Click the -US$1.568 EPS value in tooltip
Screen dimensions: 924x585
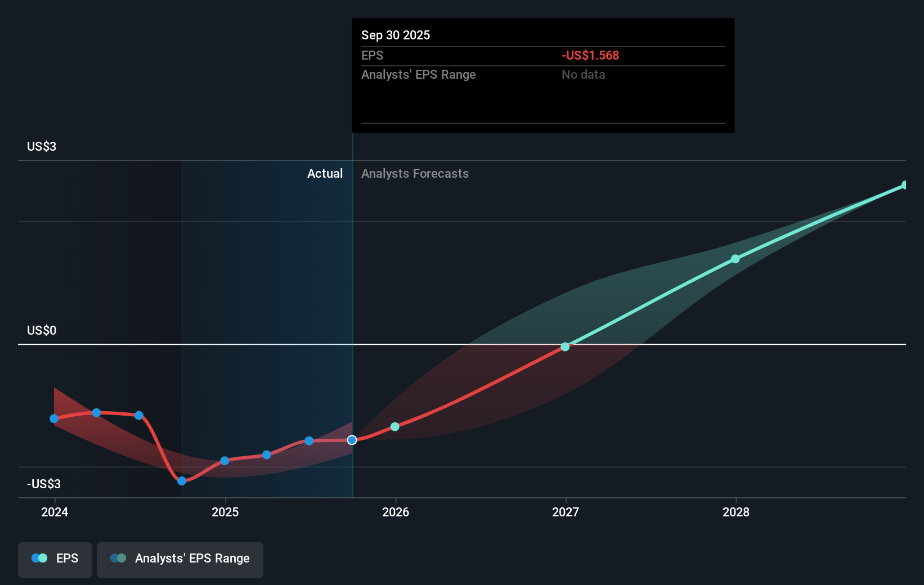590,55
